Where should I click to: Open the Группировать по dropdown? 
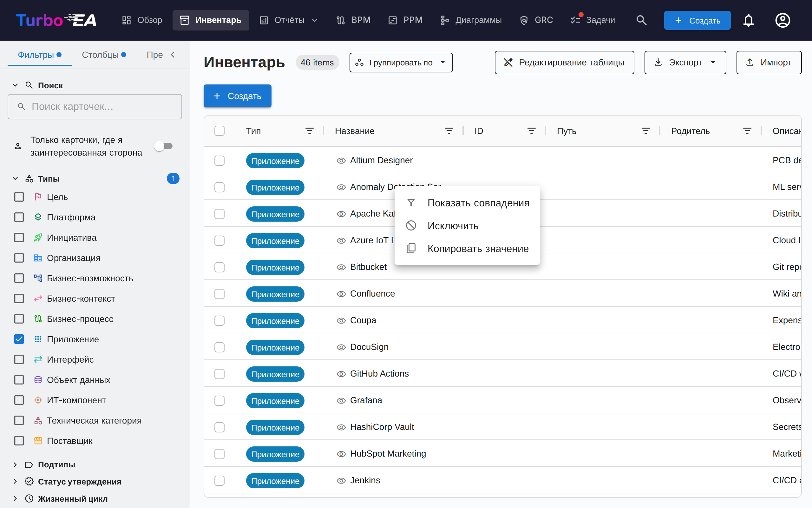click(401, 63)
